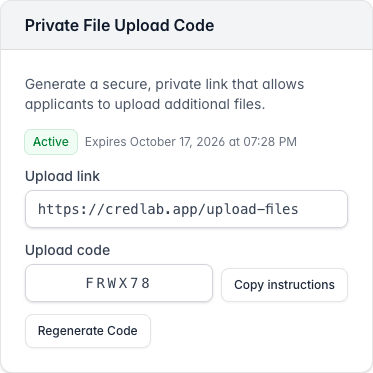Viewport: 373px width, 373px height.
Task: Select the FRWX78 upload code field
Action: [x=119, y=283]
